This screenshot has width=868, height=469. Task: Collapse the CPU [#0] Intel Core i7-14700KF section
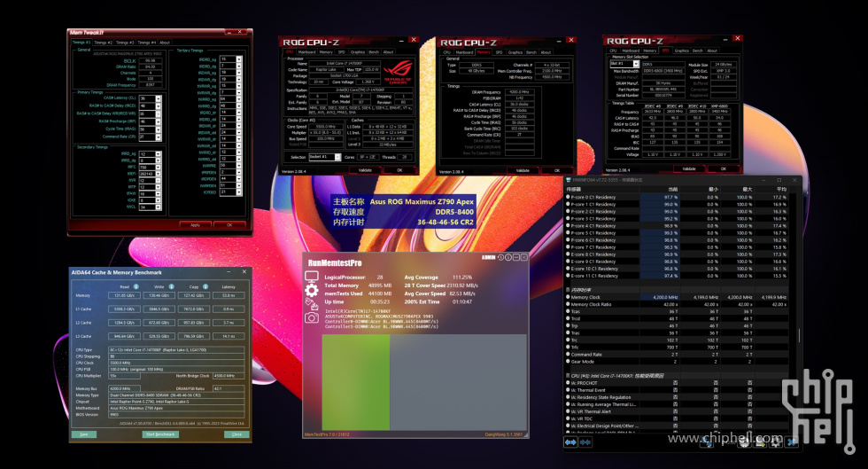pos(568,376)
